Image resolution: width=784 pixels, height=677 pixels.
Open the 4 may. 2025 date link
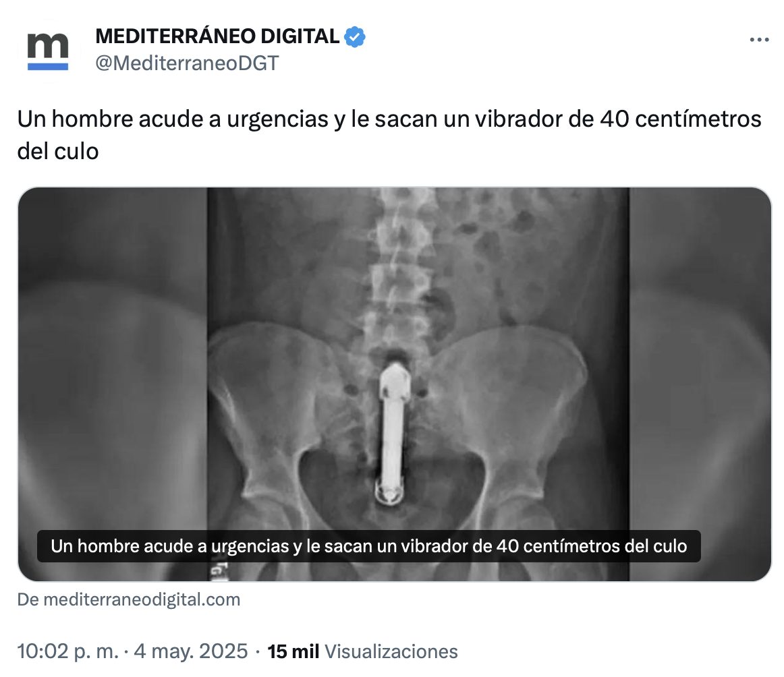point(190,651)
